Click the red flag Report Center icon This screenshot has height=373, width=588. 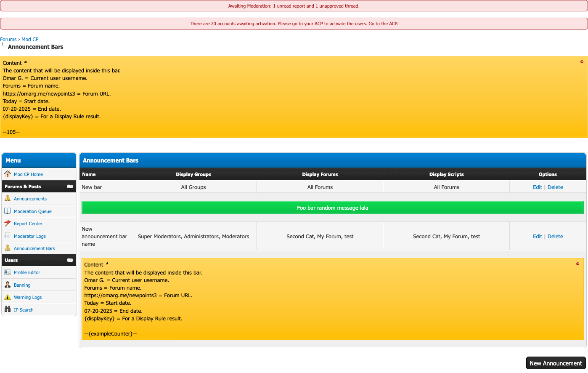click(x=8, y=224)
